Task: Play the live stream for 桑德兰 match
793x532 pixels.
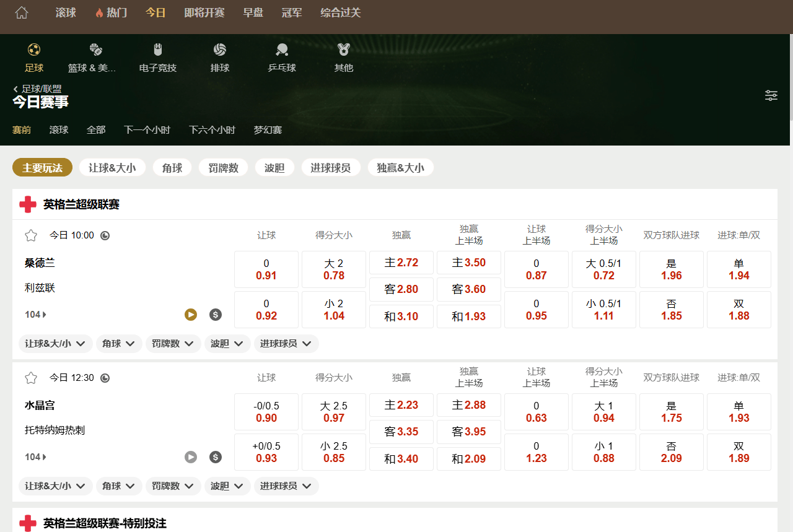Action: pos(190,315)
